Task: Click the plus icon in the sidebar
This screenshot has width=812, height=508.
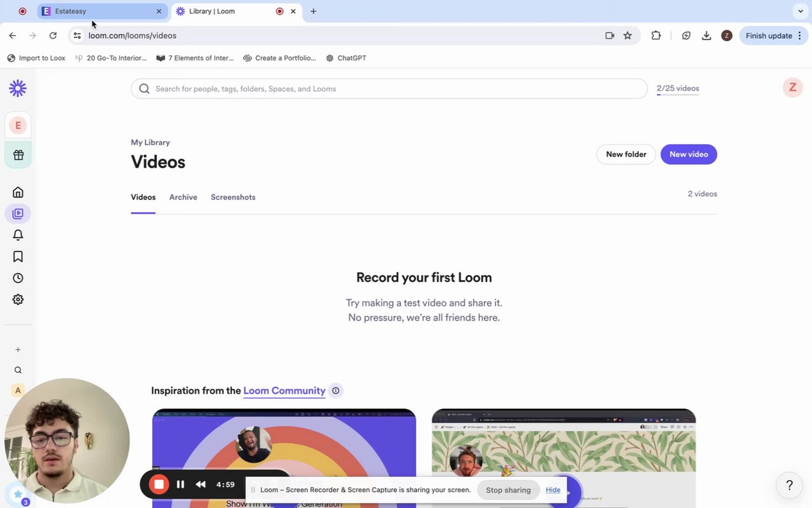Action: (x=18, y=350)
